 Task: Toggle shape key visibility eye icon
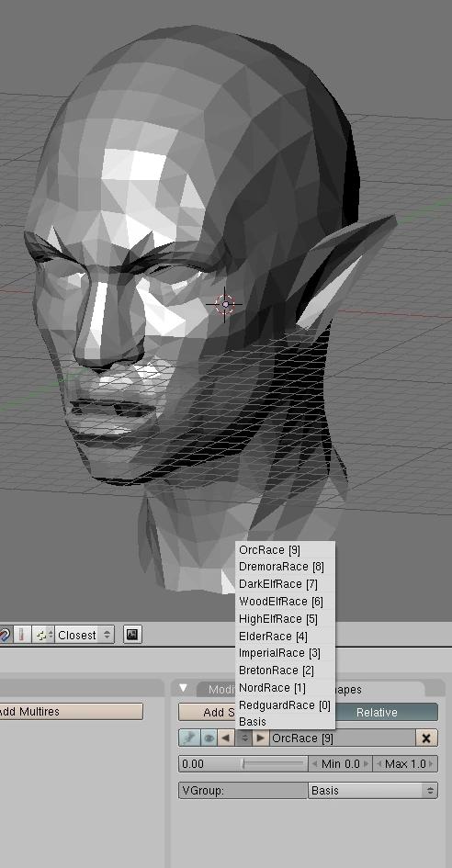point(209,738)
